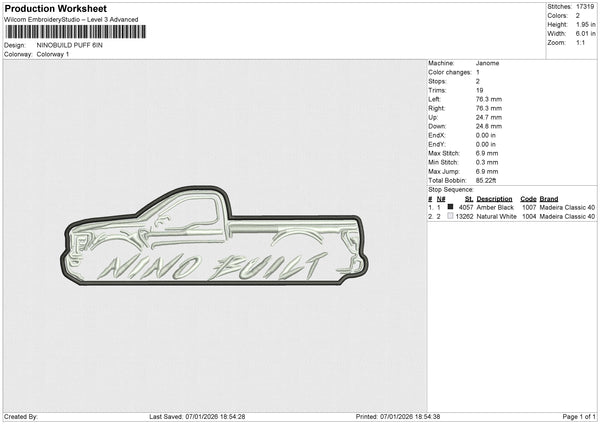Click the thread code '1007'
Screen dimensions: 600x424
tap(529, 207)
